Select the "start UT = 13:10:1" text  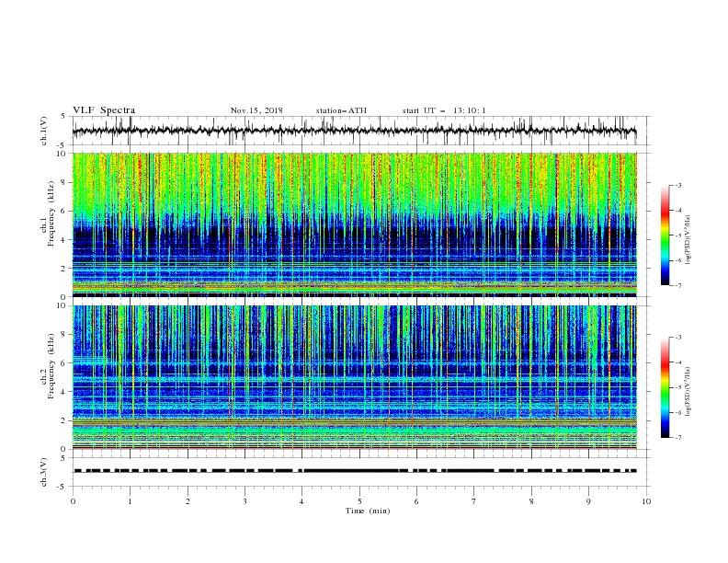tap(444, 110)
